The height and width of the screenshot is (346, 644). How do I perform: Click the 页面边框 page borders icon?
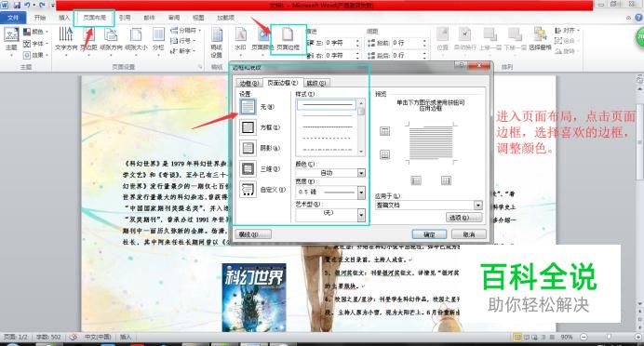click(x=288, y=35)
